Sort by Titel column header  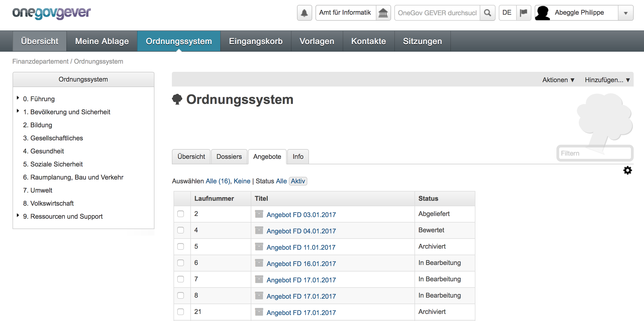333,199
